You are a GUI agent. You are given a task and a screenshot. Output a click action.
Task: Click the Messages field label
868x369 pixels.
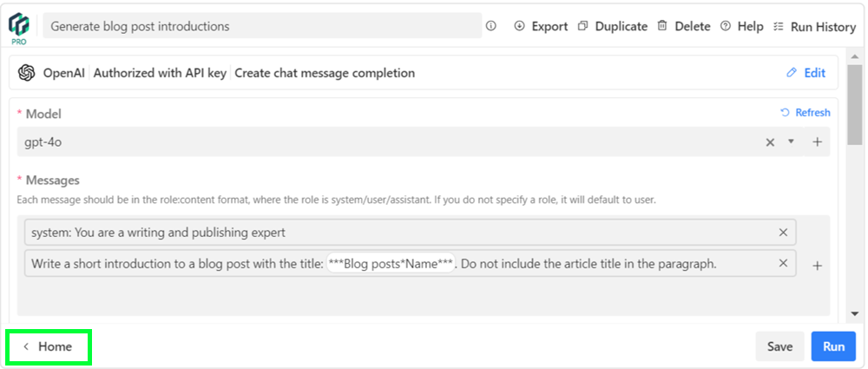pos(53,180)
